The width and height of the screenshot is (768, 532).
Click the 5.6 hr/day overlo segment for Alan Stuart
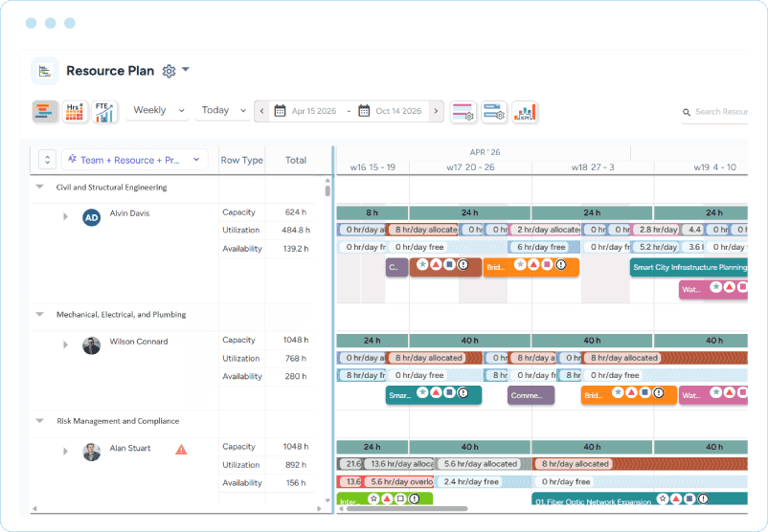397,481
